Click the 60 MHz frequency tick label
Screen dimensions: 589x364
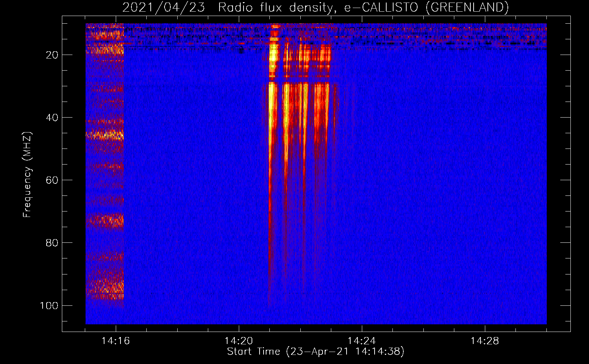coord(52,180)
